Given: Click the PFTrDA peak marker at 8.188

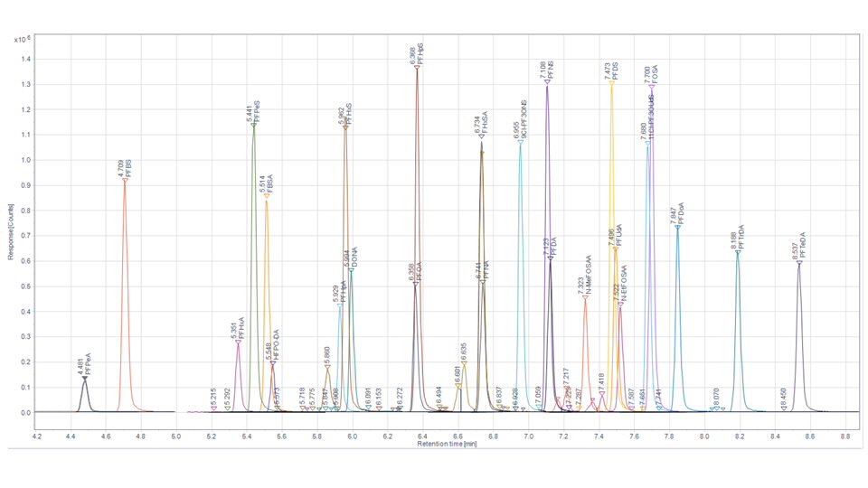Looking at the screenshot, I should (x=738, y=252).
